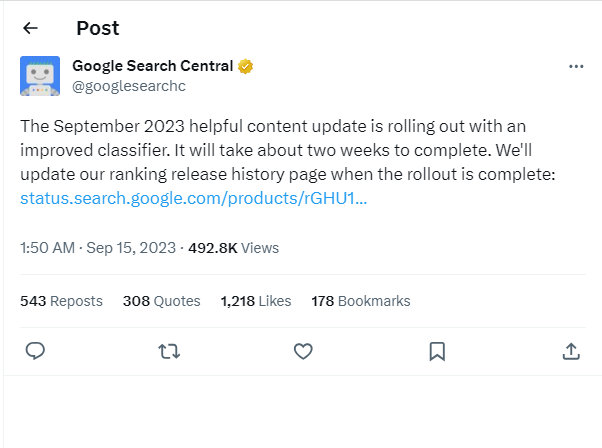The width and height of the screenshot is (602, 448).
Task: View the 308 Quotes list
Action: (161, 301)
